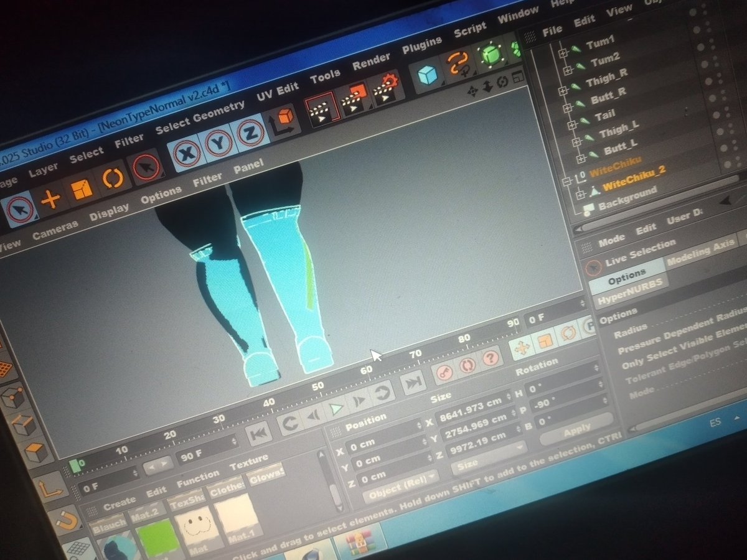Activate the orange Move cross tool

tap(50, 199)
